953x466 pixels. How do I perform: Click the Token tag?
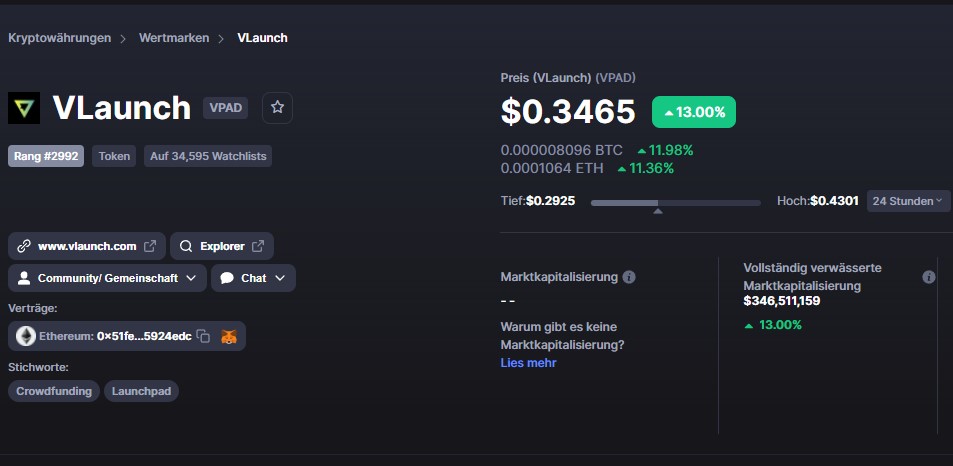[114, 156]
